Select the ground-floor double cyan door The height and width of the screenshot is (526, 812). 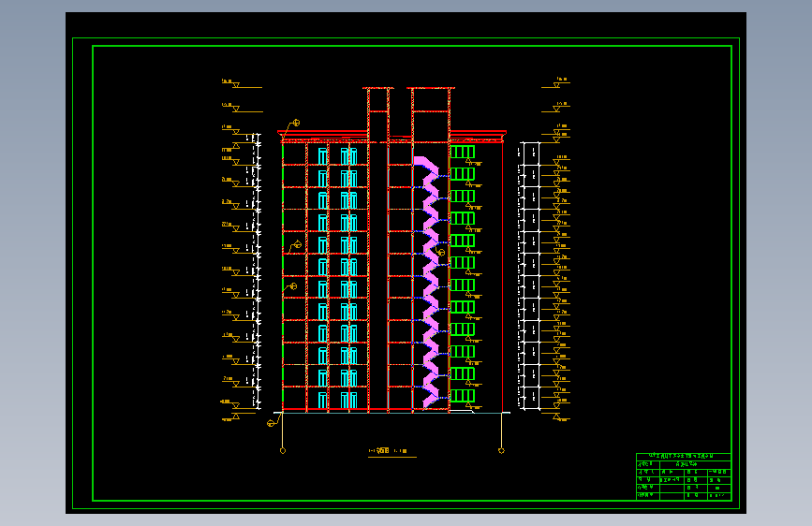349,401
